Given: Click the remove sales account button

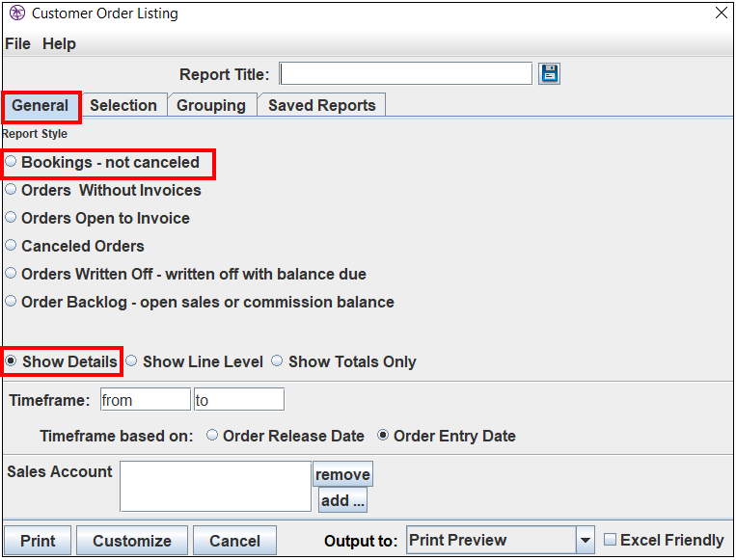Looking at the screenshot, I should click(x=342, y=474).
